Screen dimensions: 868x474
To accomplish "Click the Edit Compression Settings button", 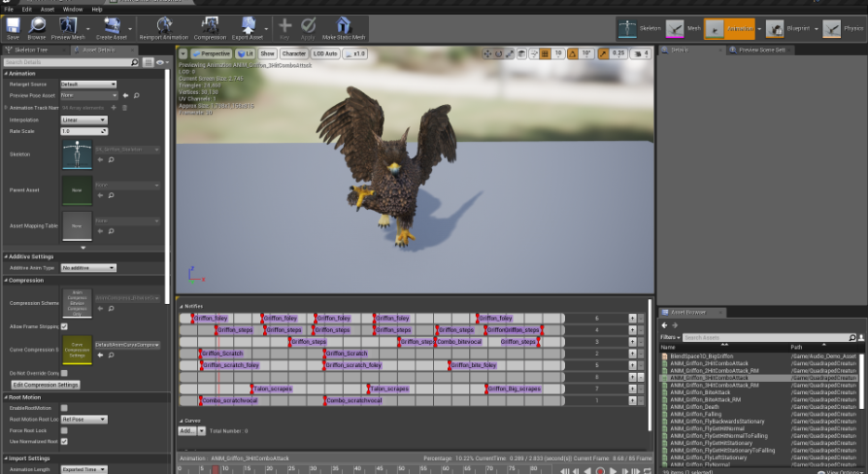I will [46, 385].
